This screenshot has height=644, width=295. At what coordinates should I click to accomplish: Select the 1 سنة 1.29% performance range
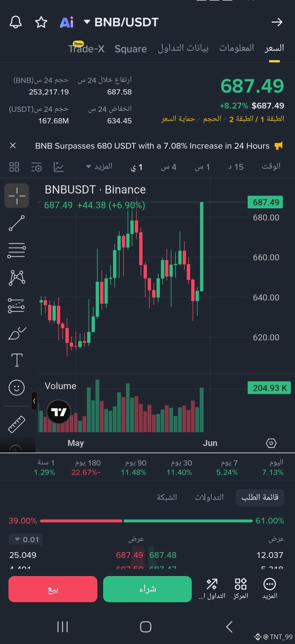click(x=44, y=467)
